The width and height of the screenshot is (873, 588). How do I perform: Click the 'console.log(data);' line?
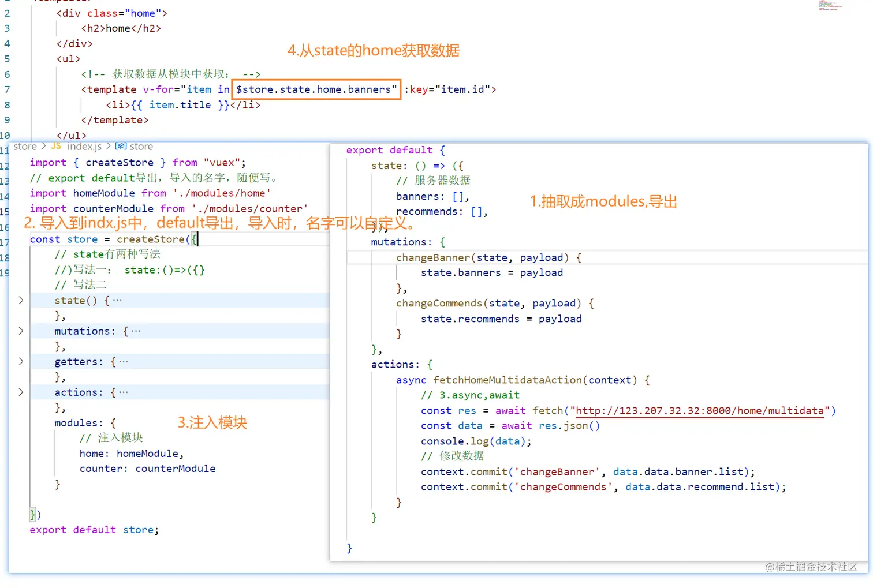click(476, 441)
